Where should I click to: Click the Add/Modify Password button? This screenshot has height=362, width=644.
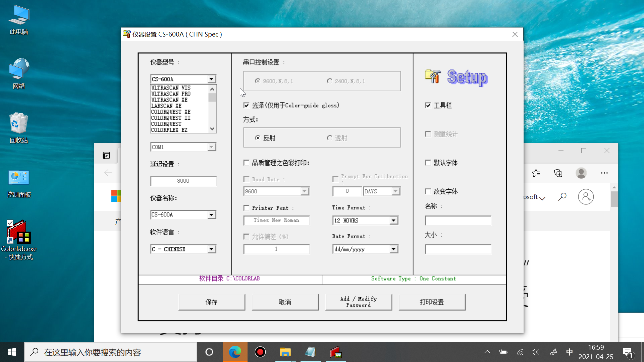pos(359,302)
